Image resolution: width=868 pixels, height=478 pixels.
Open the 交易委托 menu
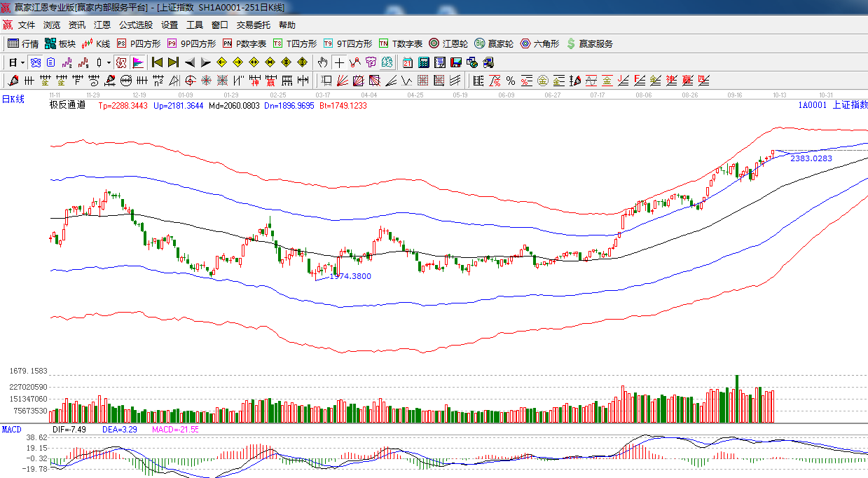(253, 25)
